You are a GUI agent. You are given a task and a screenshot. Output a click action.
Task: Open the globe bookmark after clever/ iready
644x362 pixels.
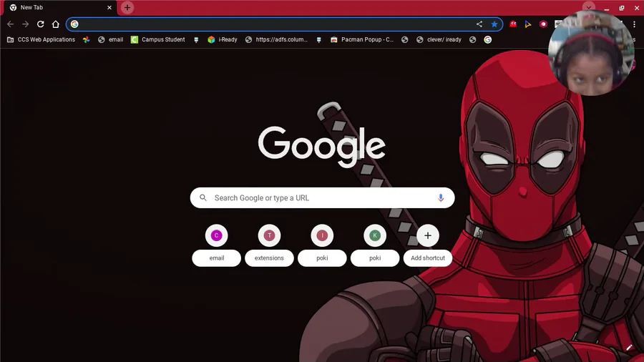[473, 39]
